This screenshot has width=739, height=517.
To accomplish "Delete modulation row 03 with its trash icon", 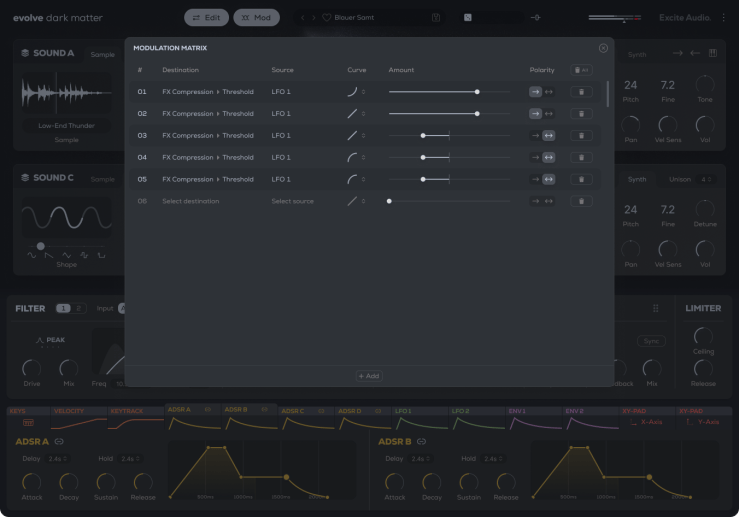I will (581, 136).
